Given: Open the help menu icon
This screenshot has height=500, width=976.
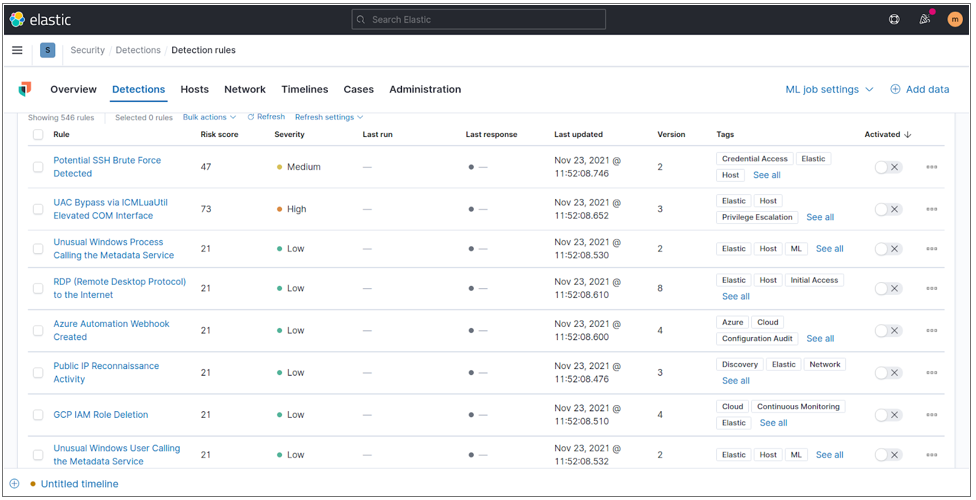Looking at the screenshot, I should 894,19.
